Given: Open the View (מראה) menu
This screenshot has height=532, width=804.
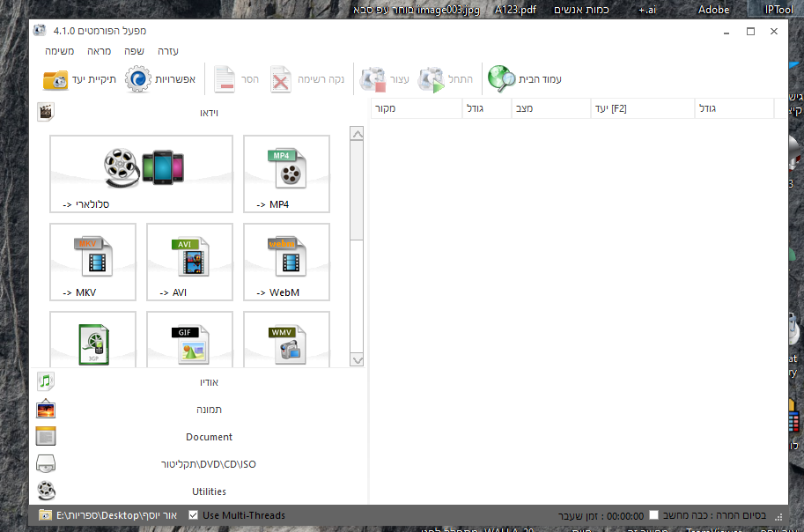Looking at the screenshot, I should [99, 51].
